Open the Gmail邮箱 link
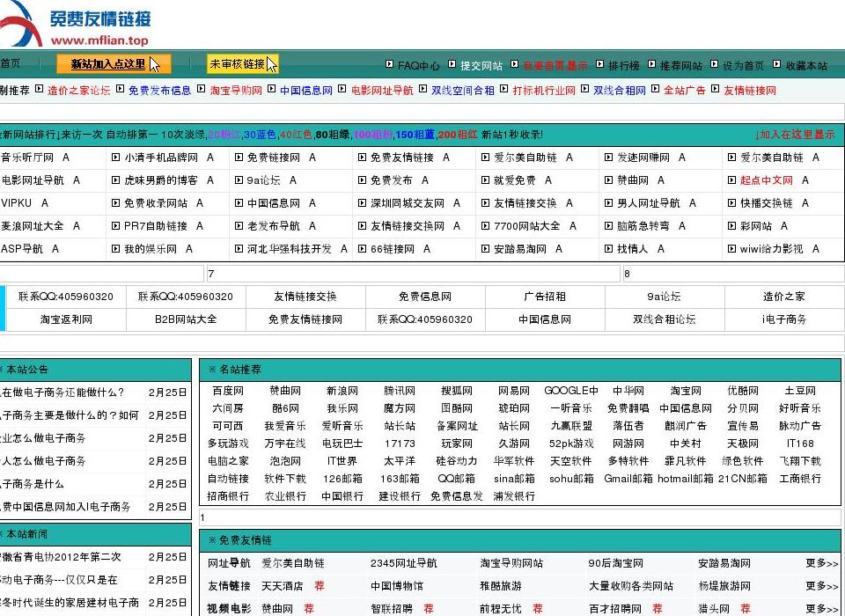 pyautogui.click(x=628, y=479)
